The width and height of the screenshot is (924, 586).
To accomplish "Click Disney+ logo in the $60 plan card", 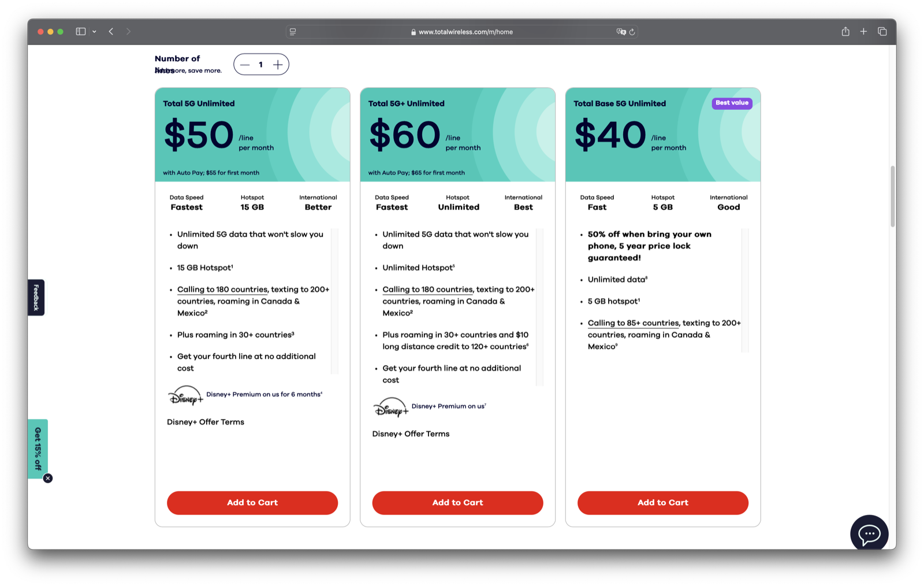I will pos(390,407).
